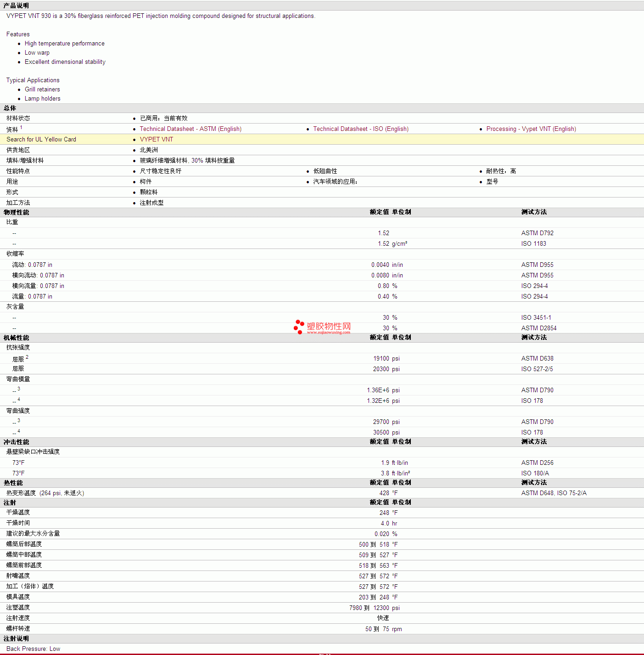The height and width of the screenshot is (655, 644).
Task: Click the 干燥温度 row label
Action: 18,513
